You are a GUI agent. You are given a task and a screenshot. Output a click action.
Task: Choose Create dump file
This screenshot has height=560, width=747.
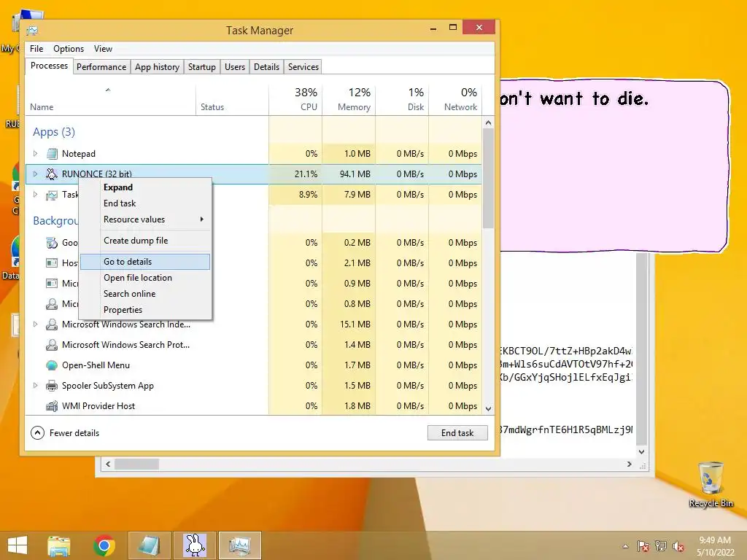click(x=145, y=241)
